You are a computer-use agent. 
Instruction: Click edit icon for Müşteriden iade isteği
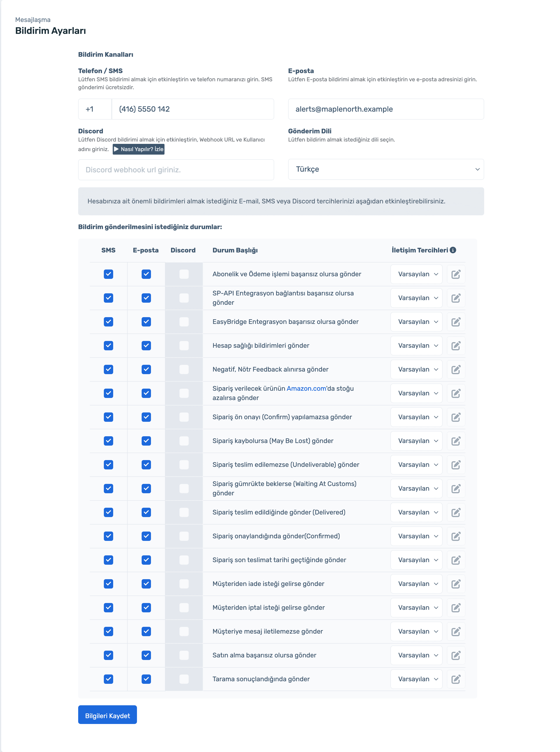point(456,584)
